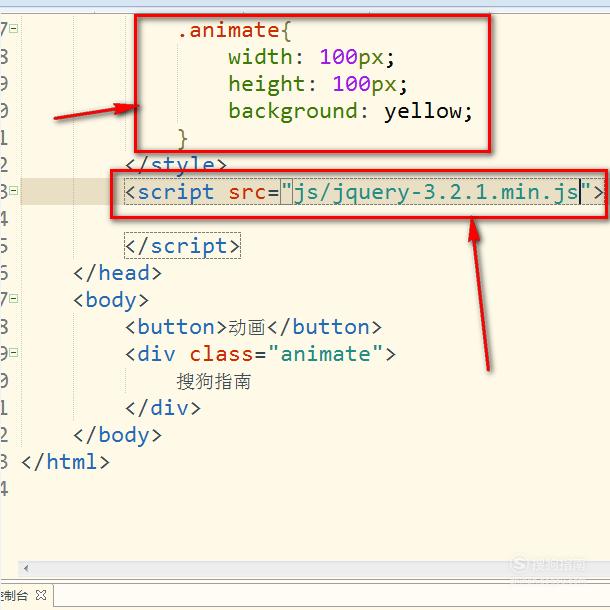
Task: Collapse the script tag fold marker
Action: click(x=14, y=191)
